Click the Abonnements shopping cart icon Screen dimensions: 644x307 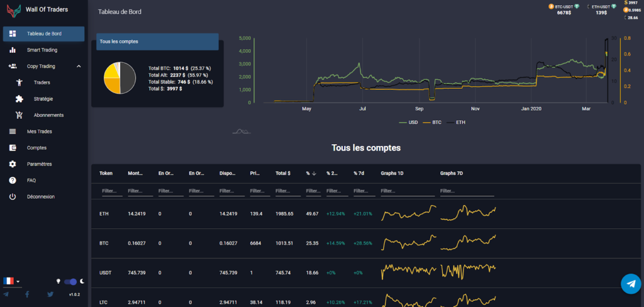tap(19, 115)
